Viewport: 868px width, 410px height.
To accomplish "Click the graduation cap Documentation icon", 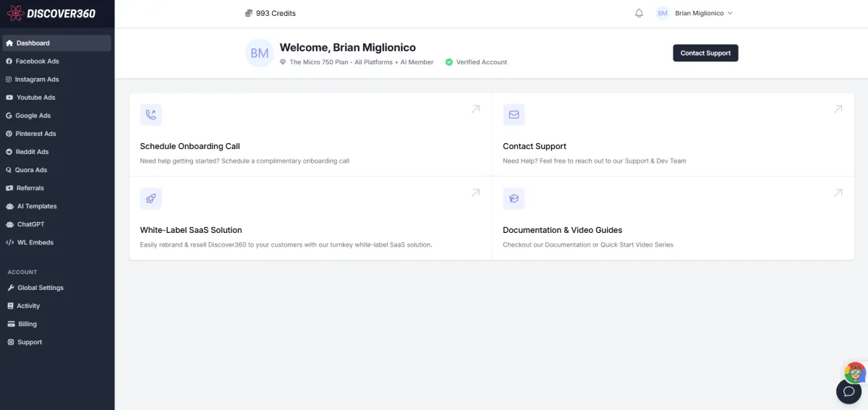I will (514, 198).
